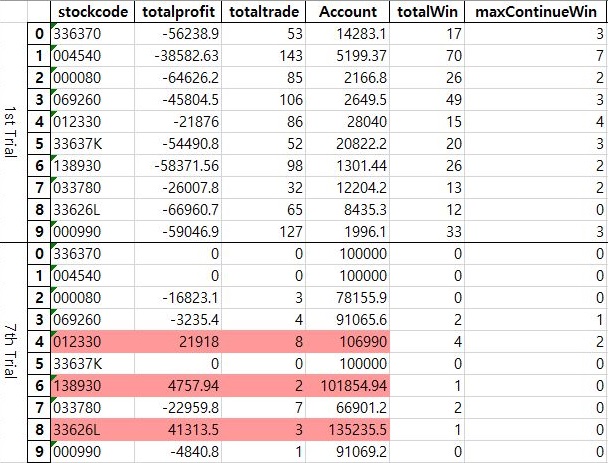This screenshot has width=608, height=463.
Task: Click Account value 1996.1
Action: 347,232
